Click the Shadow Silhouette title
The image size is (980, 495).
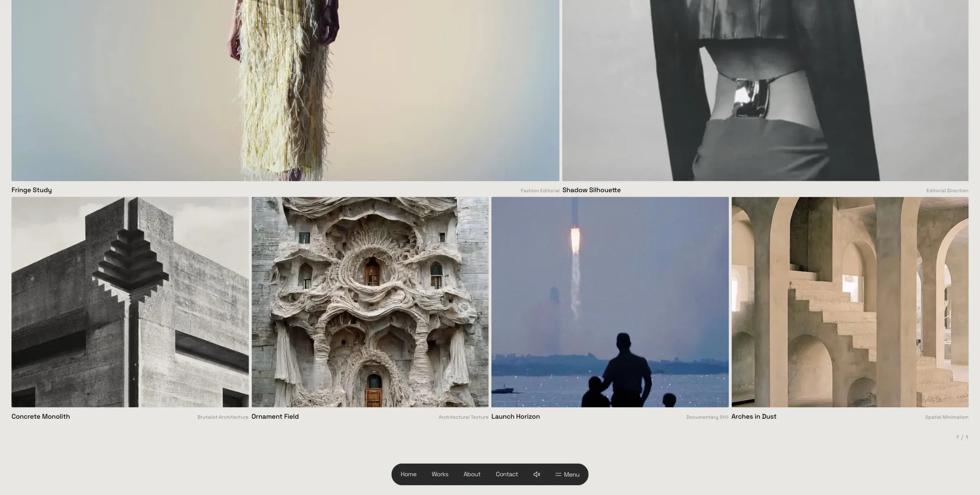tap(591, 190)
